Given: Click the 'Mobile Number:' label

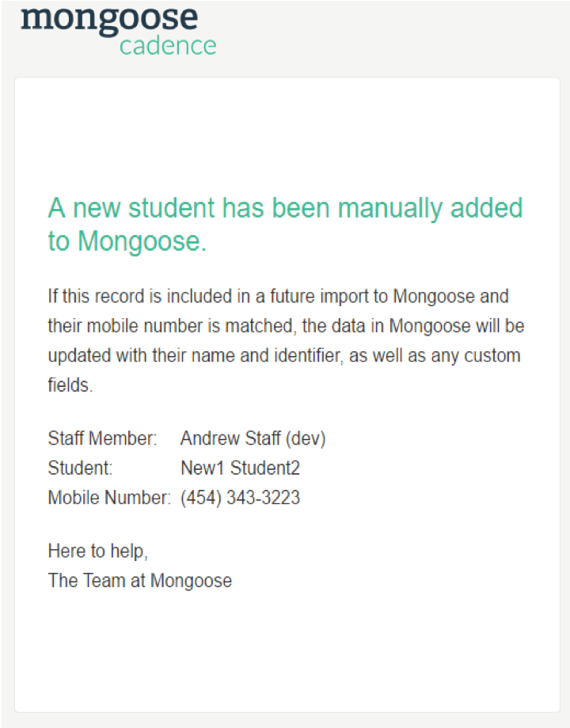Looking at the screenshot, I should point(109,499).
